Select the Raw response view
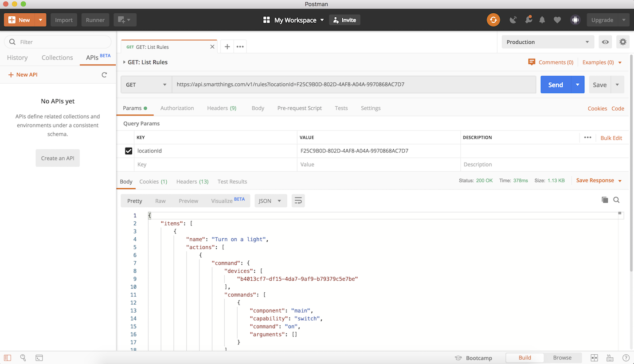Screen dimensions: 634x364 click(160, 201)
